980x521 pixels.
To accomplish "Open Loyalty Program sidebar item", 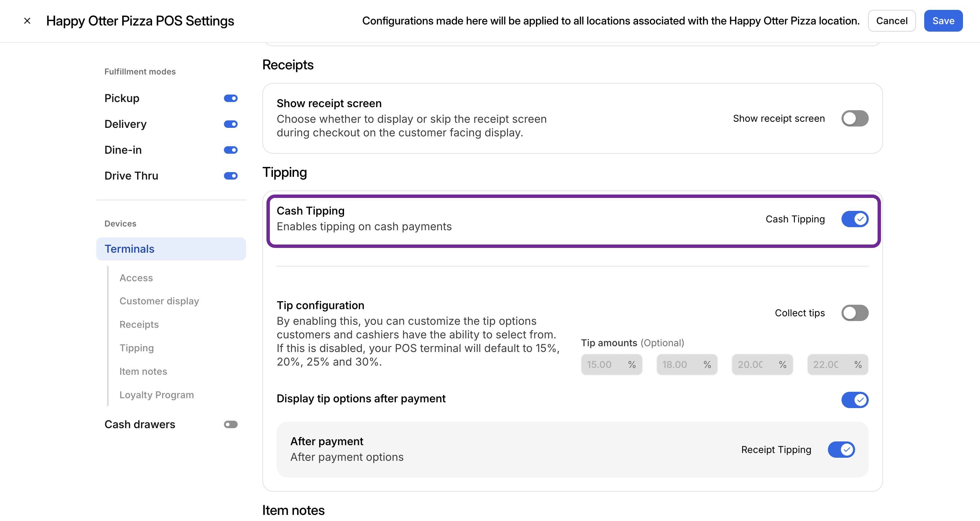I will click(157, 395).
